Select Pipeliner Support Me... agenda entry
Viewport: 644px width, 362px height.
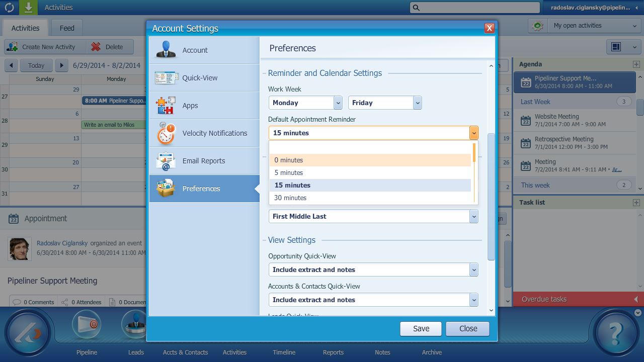575,82
